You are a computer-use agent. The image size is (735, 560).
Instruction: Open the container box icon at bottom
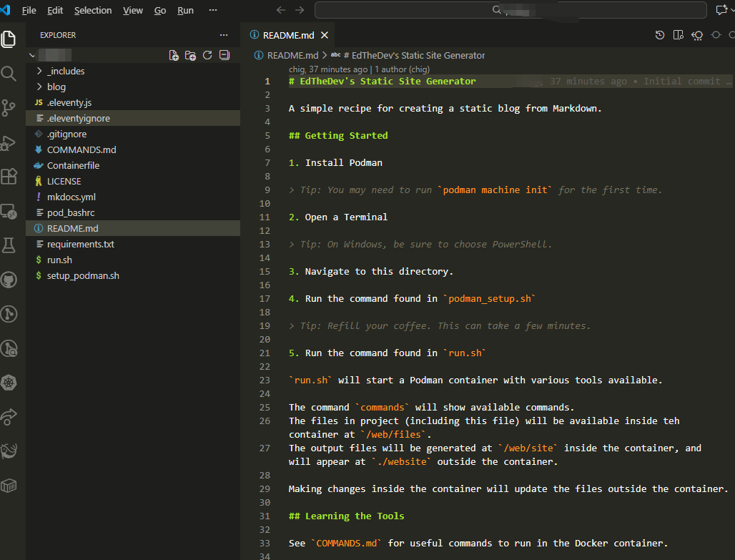point(9,486)
